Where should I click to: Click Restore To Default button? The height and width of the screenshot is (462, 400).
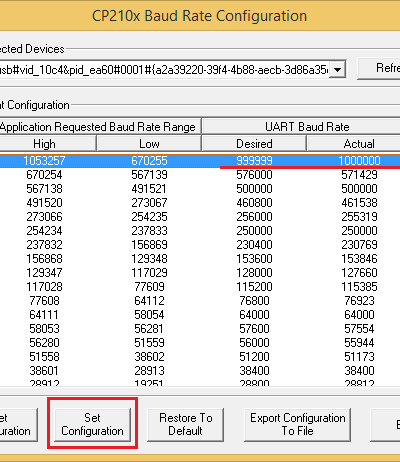pyautogui.click(x=185, y=424)
